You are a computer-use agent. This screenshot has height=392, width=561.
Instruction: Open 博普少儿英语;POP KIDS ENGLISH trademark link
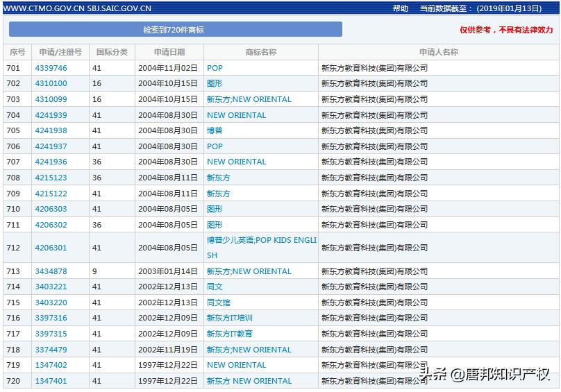pos(262,248)
